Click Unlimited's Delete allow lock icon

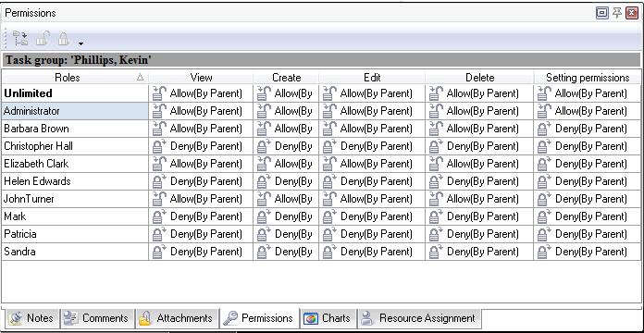(436, 93)
